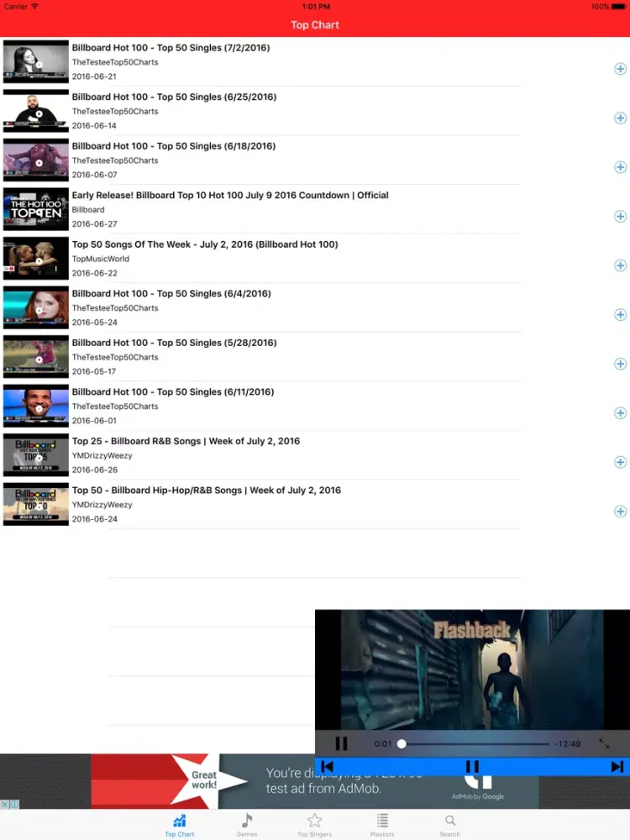Select 'Early Release! Billboard Top 10 Hot 100' title

(230, 195)
